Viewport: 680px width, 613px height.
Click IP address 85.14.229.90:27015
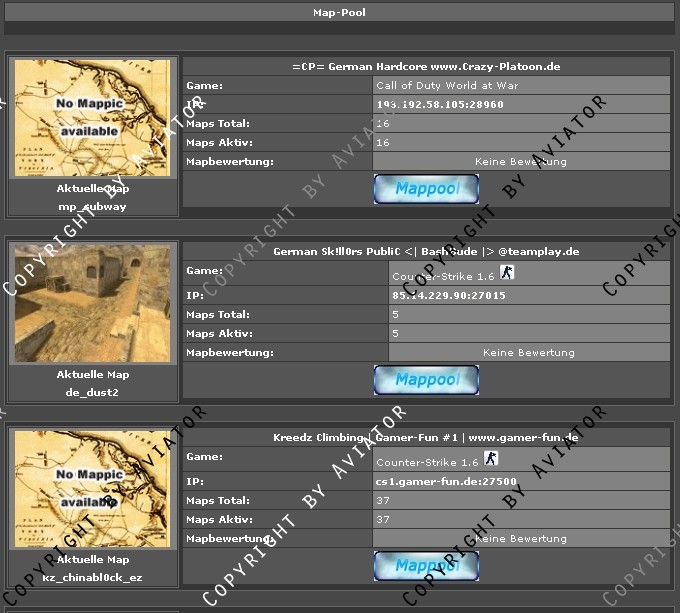[449, 296]
